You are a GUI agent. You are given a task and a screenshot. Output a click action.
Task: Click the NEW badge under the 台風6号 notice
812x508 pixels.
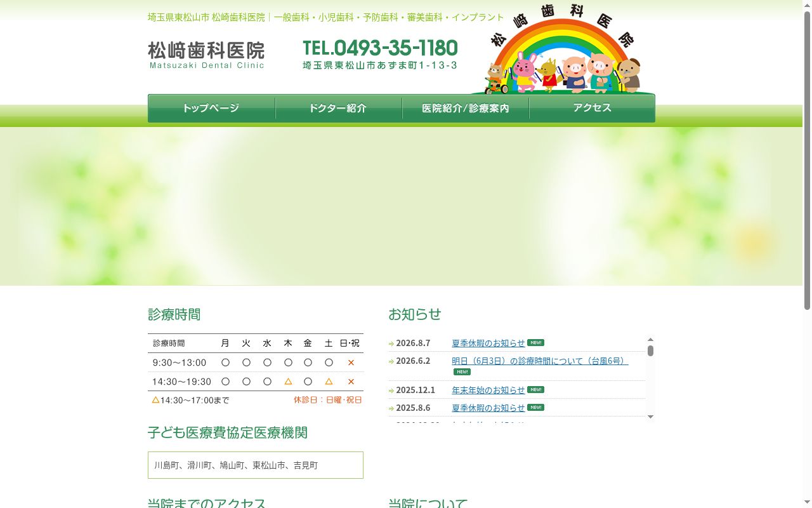(462, 372)
